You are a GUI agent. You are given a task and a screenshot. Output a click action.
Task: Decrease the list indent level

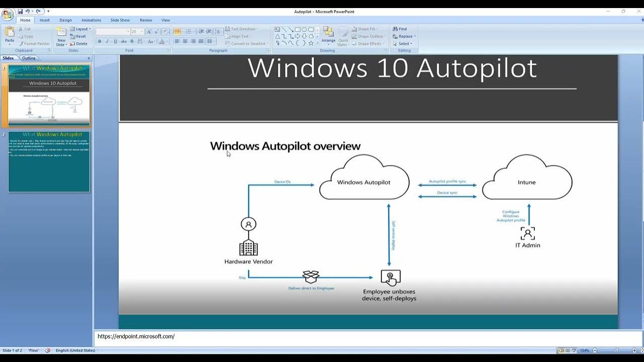pyautogui.click(x=201, y=31)
